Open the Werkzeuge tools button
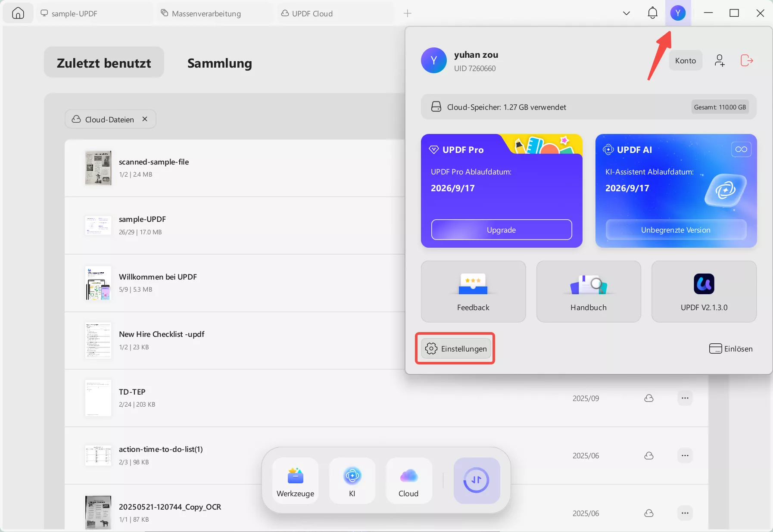The width and height of the screenshot is (773, 532). 295,481
